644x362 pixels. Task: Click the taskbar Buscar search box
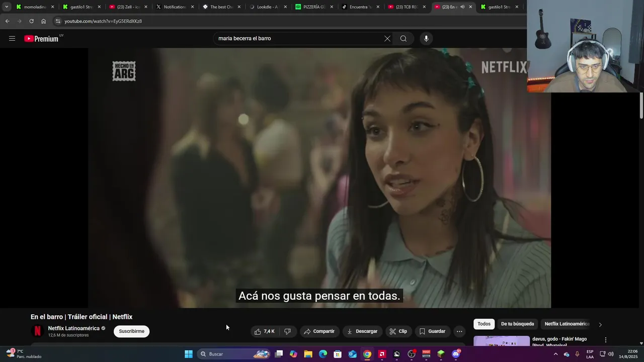(235, 354)
